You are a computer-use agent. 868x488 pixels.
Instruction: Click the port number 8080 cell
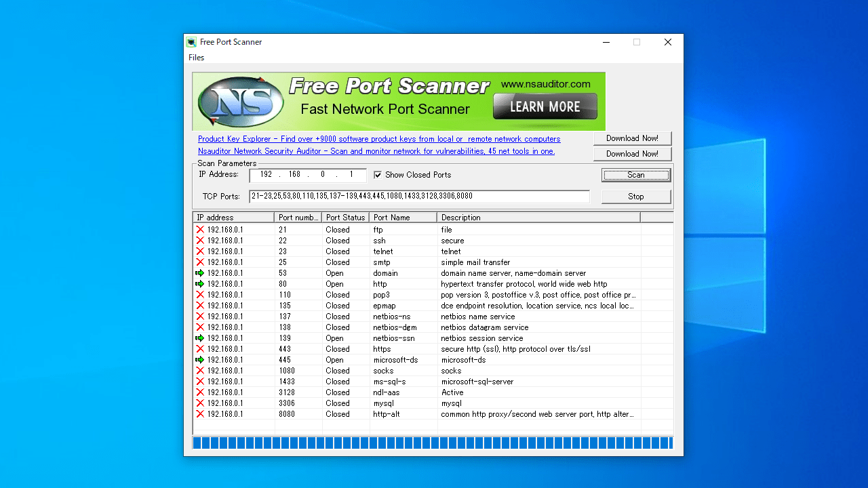(x=287, y=414)
